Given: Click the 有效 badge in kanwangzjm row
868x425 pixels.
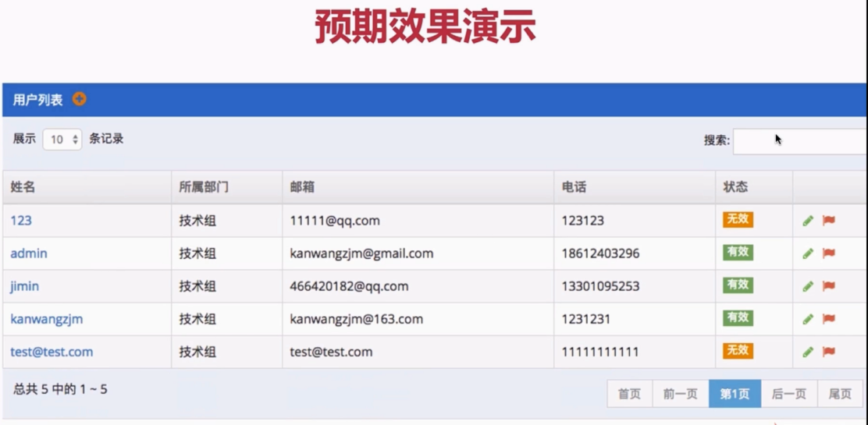Looking at the screenshot, I should click(x=738, y=317).
